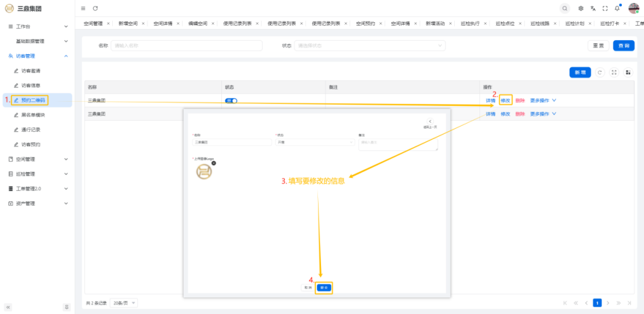This screenshot has height=314, width=644.
Task: Click the language translation icon
Action: click(x=593, y=8)
